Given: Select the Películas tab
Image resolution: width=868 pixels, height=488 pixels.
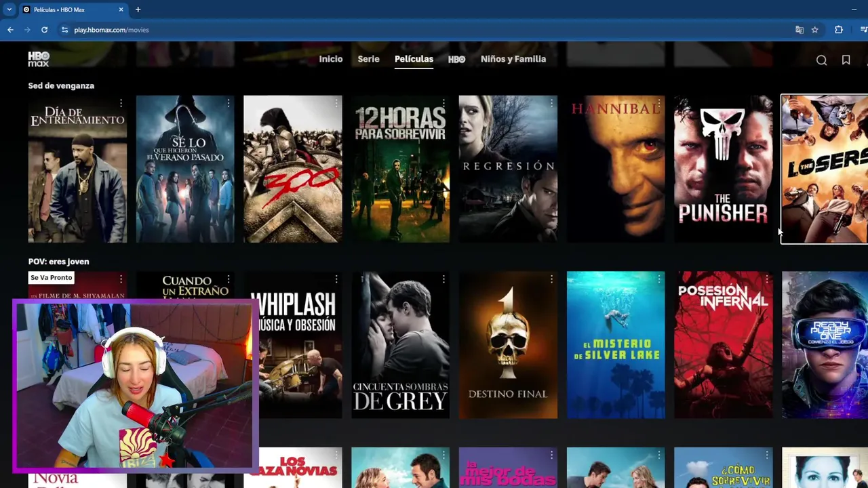Looking at the screenshot, I should point(414,59).
